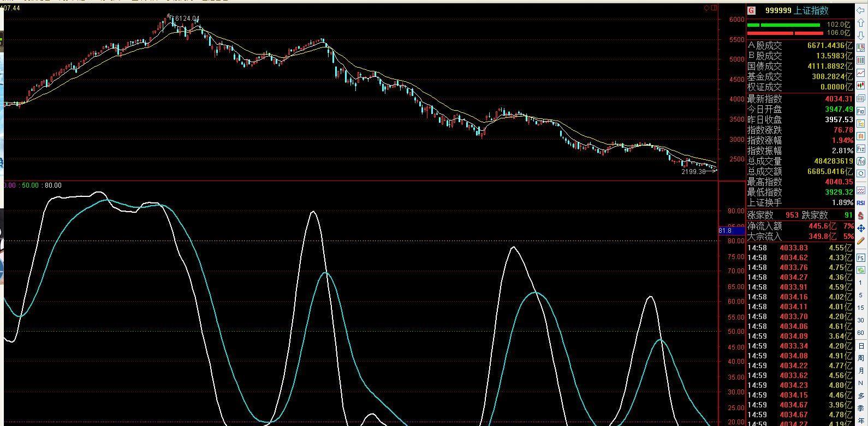Click the 999999 上证指数 title

tap(796, 10)
